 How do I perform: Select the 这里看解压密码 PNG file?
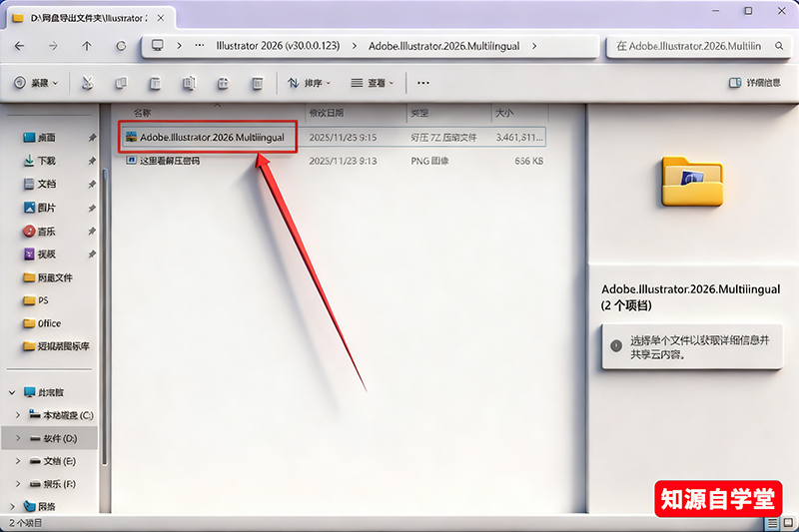(x=168, y=161)
